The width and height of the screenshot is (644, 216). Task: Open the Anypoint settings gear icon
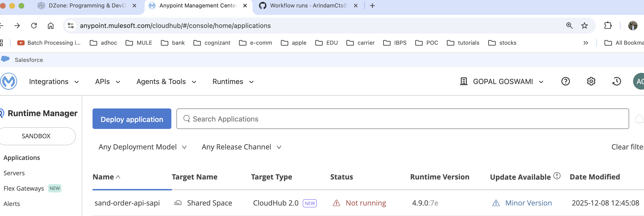(591, 81)
